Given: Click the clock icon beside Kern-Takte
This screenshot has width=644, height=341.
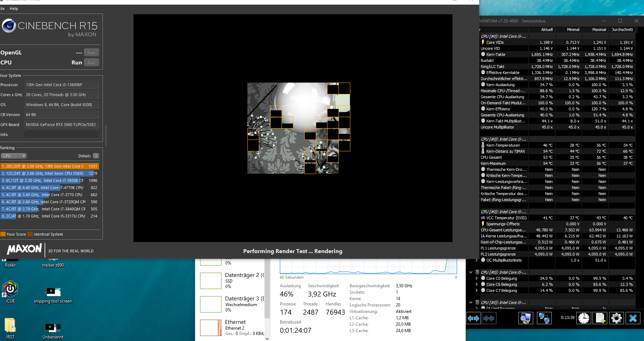Looking at the screenshot, I should (x=483, y=54).
